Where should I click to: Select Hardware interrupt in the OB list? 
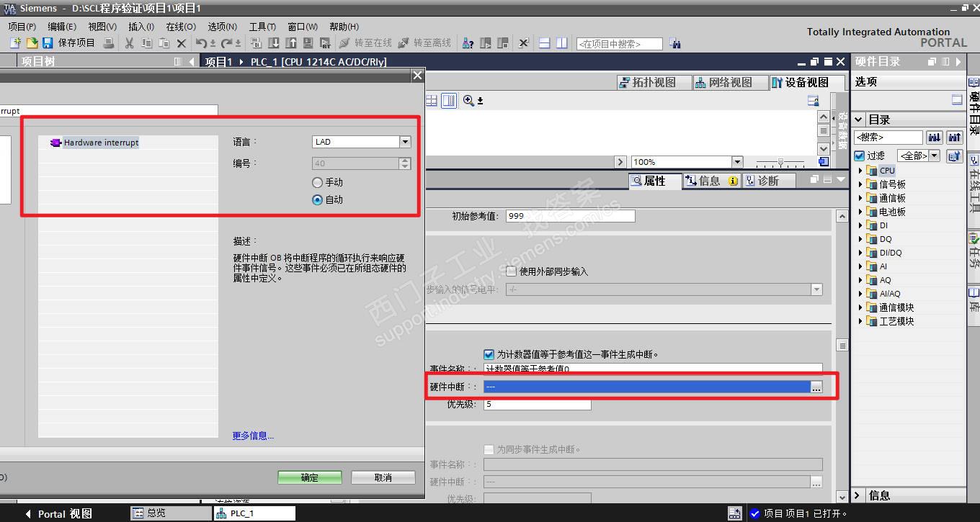(x=100, y=143)
